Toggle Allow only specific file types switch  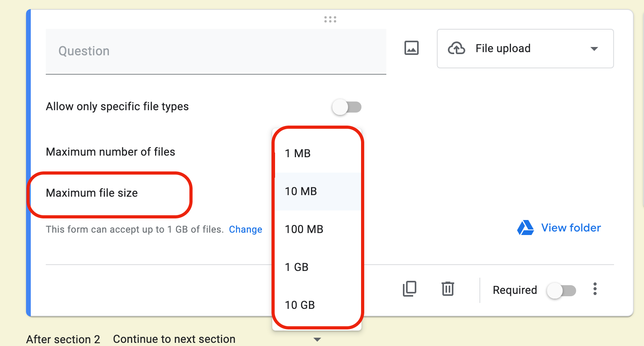pyautogui.click(x=347, y=107)
